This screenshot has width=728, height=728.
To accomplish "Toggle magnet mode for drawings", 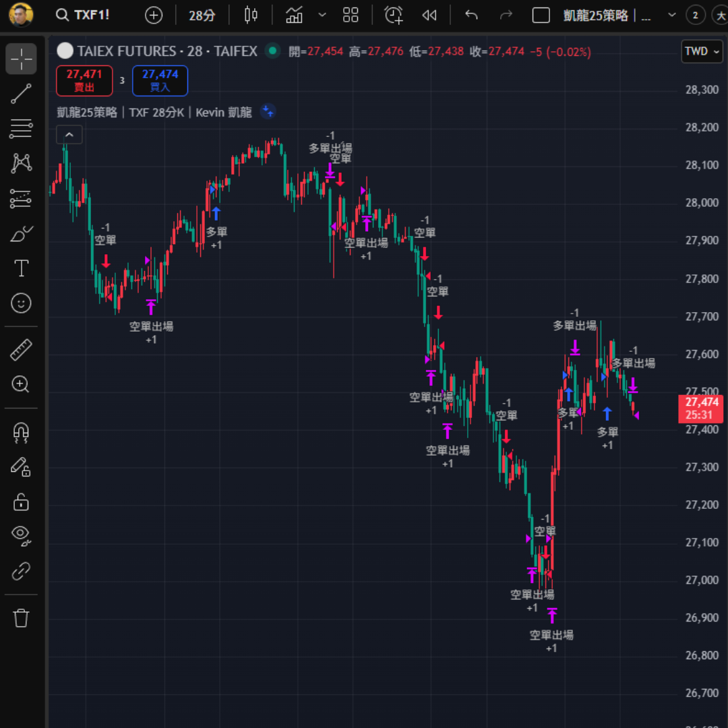I will 21,432.
